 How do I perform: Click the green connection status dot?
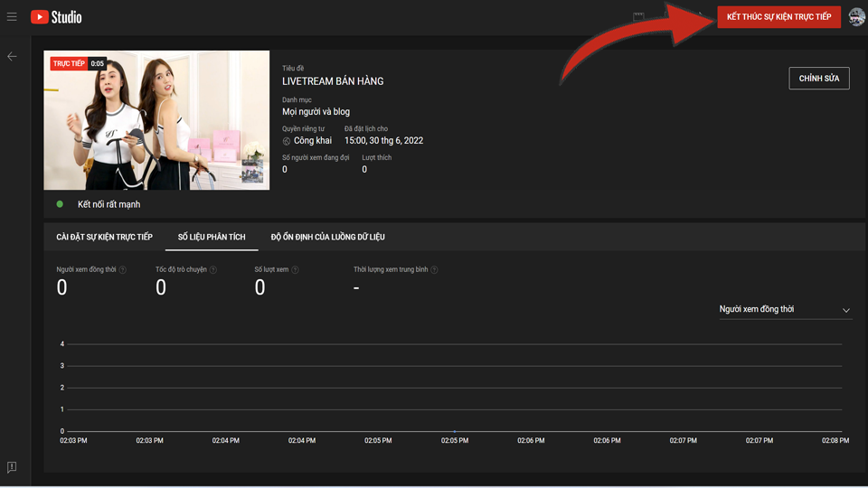point(60,204)
